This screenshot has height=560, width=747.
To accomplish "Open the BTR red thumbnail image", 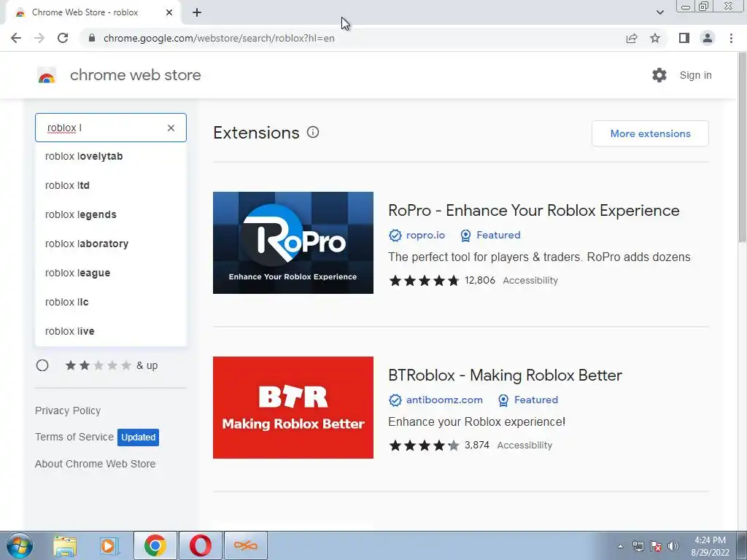I will click(x=293, y=408).
